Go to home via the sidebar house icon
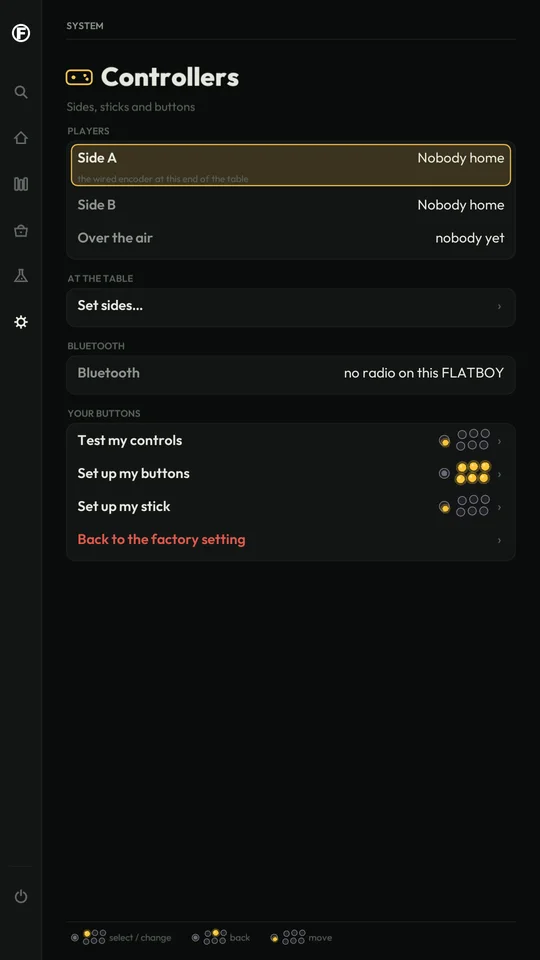 tap(21, 138)
